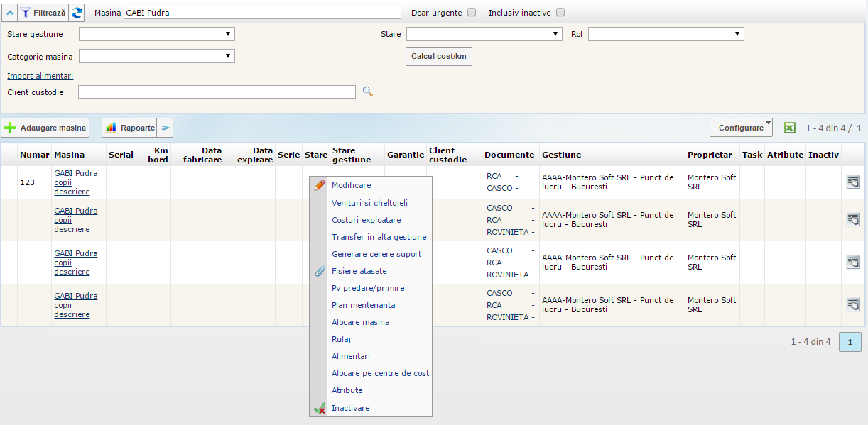
Task: Click the Fisiere atasate paperclip entry
Action: tap(359, 271)
